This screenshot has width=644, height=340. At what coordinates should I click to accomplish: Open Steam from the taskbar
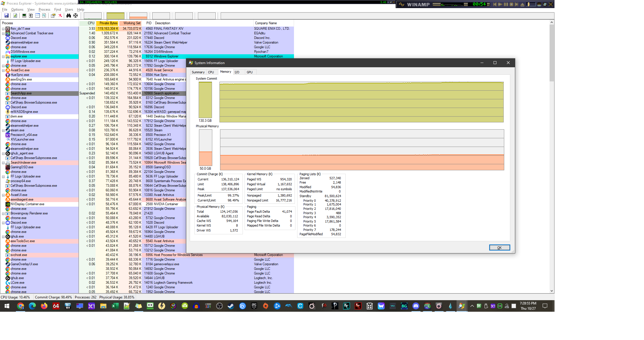click(x=231, y=306)
